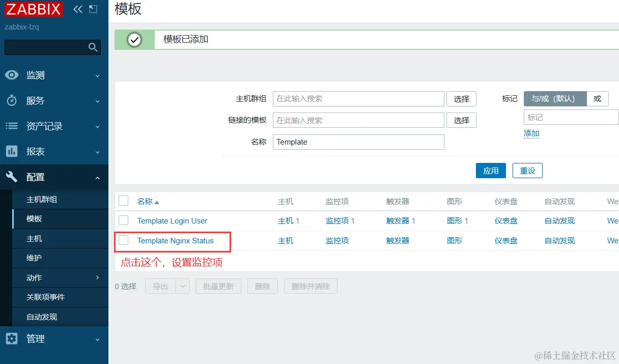This screenshot has height=364, width=619.
Task: Click the 资产记录 list icon
Action: (x=12, y=126)
